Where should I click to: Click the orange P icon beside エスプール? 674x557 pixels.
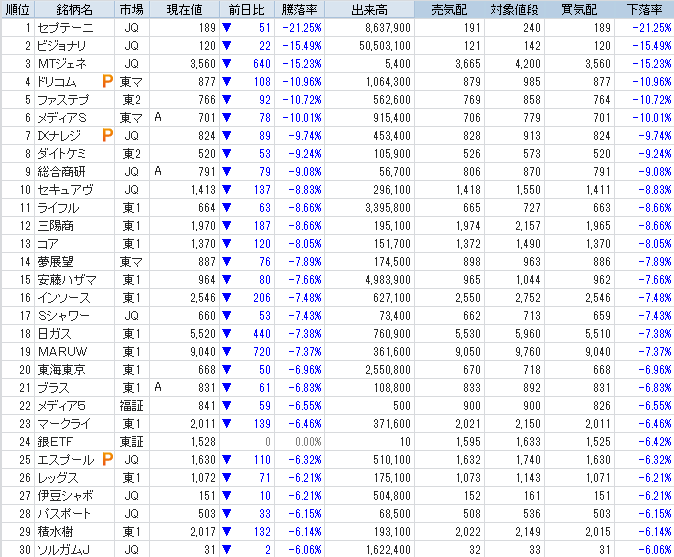[107, 459]
